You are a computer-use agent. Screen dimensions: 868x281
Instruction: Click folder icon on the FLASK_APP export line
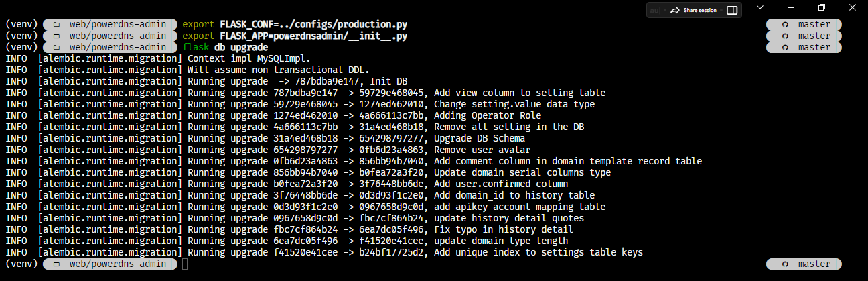[x=56, y=36]
